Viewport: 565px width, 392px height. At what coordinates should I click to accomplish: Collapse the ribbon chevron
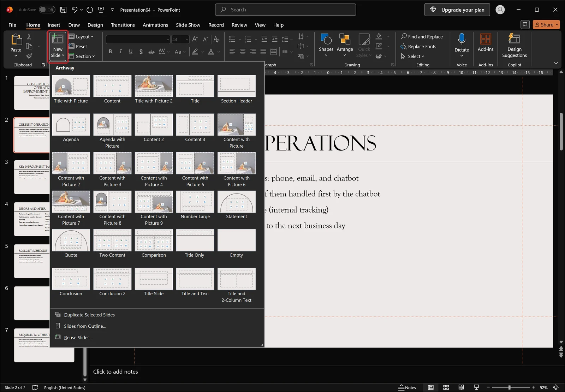556,63
